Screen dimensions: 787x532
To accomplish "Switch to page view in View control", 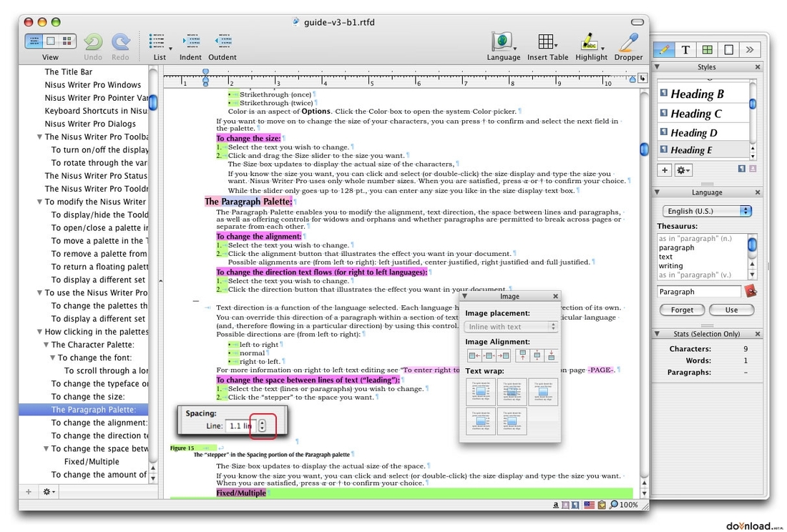I will pos(51,41).
